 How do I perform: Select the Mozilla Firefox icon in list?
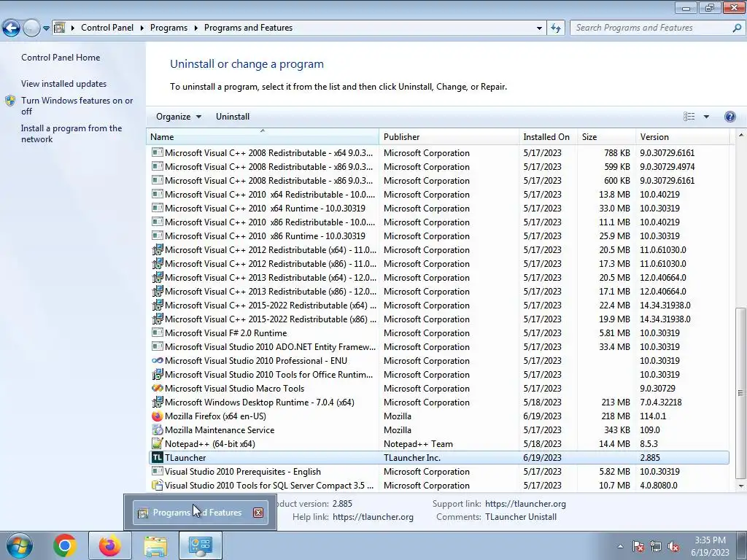click(x=158, y=416)
